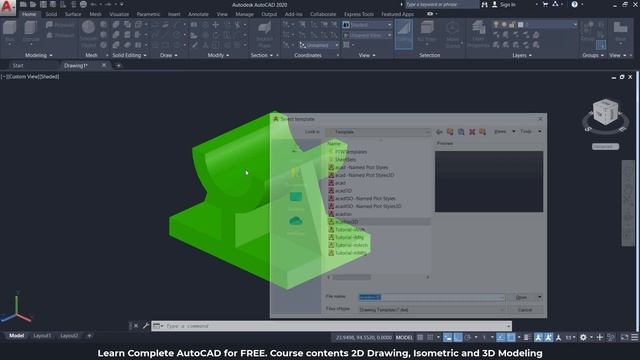Click the customization wrench on command line

tap(146, 326)
